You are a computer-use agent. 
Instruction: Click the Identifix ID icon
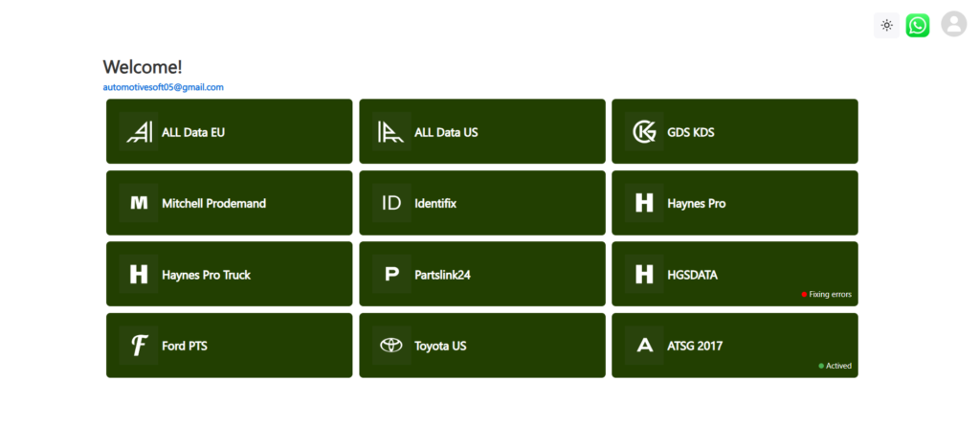[391, 203]
